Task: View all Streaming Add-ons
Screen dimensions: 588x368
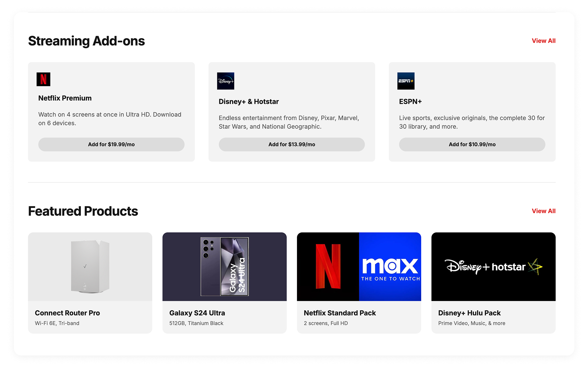Action: coord(544,41)
